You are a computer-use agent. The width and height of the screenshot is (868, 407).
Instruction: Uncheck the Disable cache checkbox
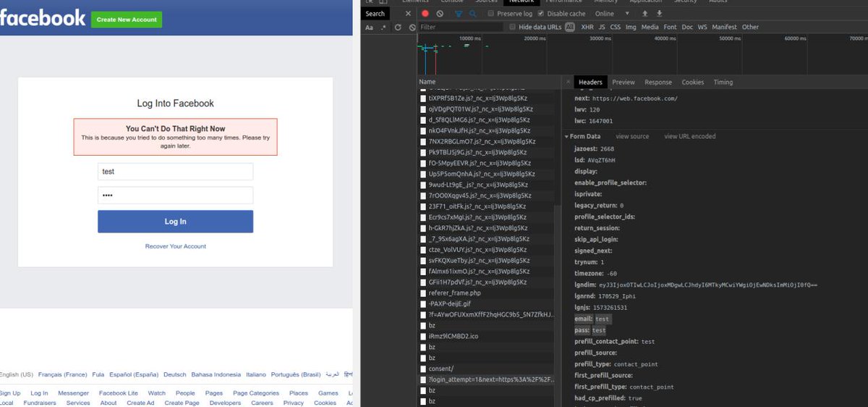(x=540, y=14)
